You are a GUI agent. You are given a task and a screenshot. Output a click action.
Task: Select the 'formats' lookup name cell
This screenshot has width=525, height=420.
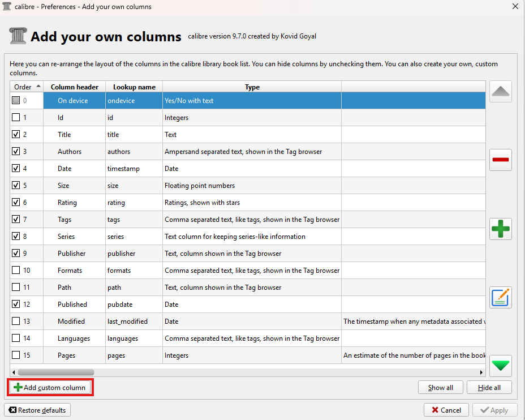[x=134, y=271]
